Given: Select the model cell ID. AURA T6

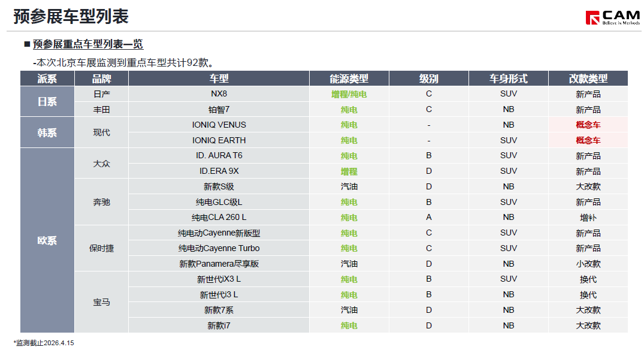Looking at the screenshot, I should [x=219, y=156].
